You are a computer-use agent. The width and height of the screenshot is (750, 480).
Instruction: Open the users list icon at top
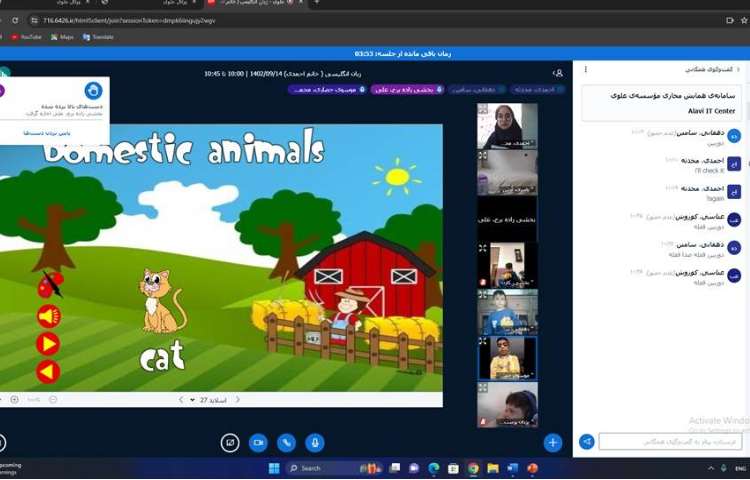557,73
